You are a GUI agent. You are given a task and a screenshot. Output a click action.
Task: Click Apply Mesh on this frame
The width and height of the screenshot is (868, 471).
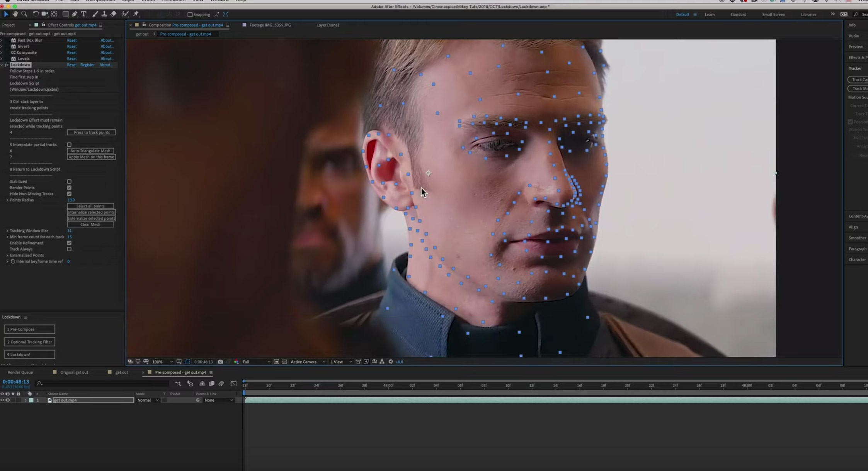(92, 157)
